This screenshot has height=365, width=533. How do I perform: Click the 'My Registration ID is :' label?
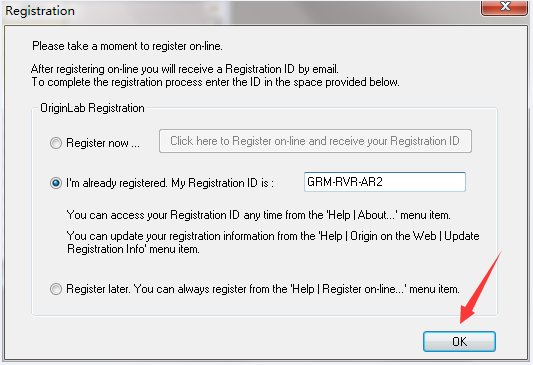click(222, 183)
